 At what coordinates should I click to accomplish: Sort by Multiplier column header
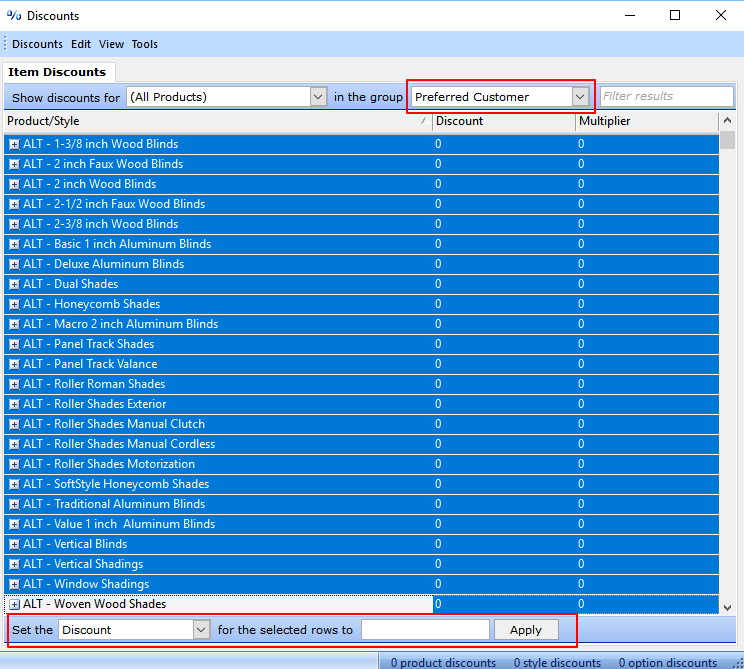pos(647,121)
